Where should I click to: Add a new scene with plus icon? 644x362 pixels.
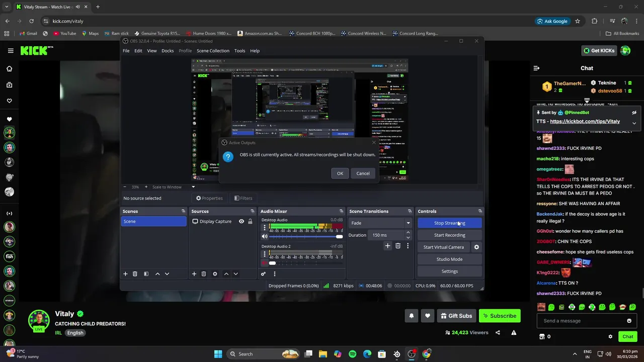[125, 274]
